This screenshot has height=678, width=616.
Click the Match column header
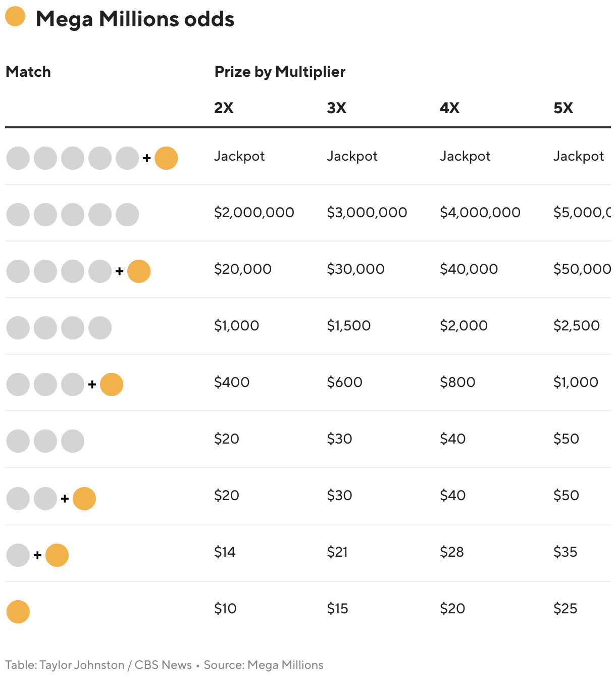[28, 72]
